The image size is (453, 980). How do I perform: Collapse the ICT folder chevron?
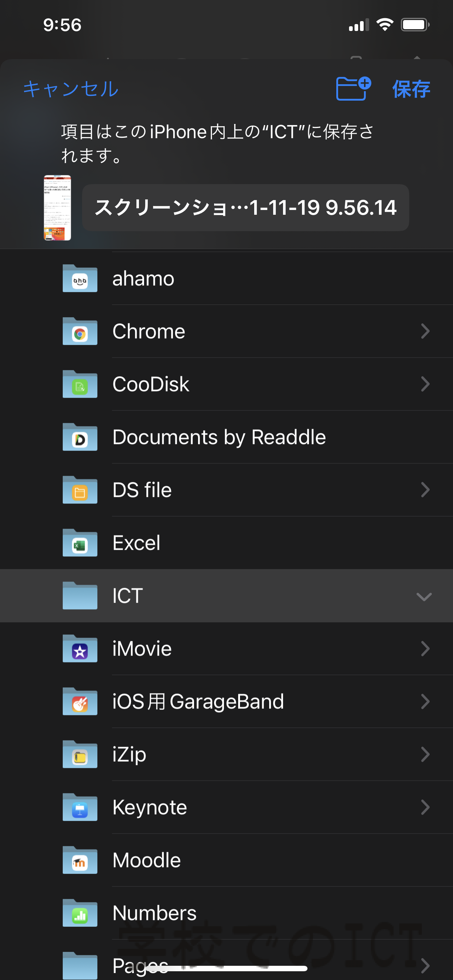click(x=424, y=596)
